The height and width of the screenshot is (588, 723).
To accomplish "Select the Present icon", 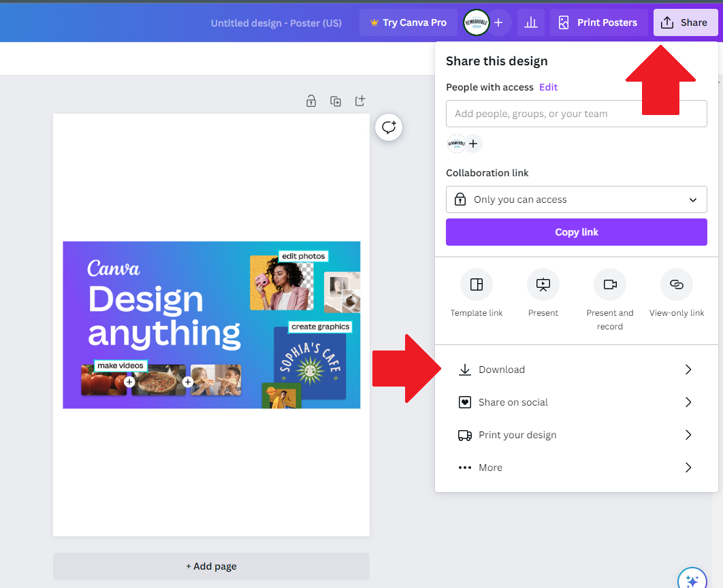I will 543,284.
